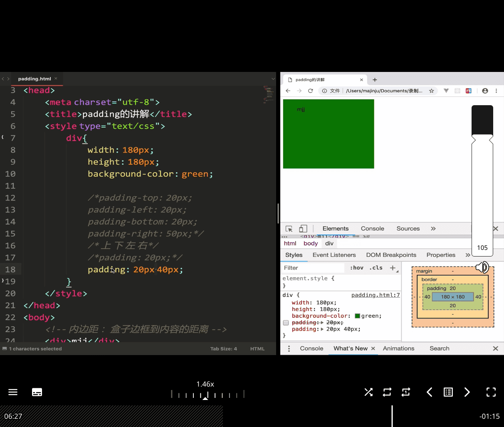Open the playlist icon in player

(448, 392)
